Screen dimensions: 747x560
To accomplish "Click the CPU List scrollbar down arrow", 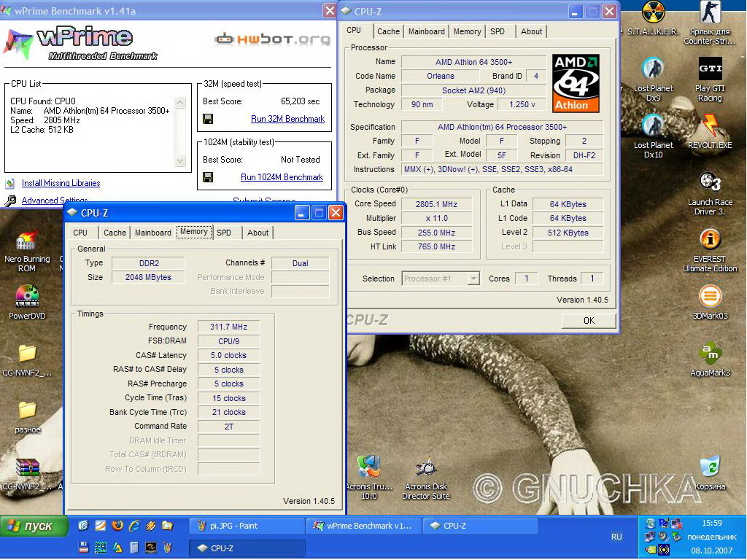I will tap(180, 161).
